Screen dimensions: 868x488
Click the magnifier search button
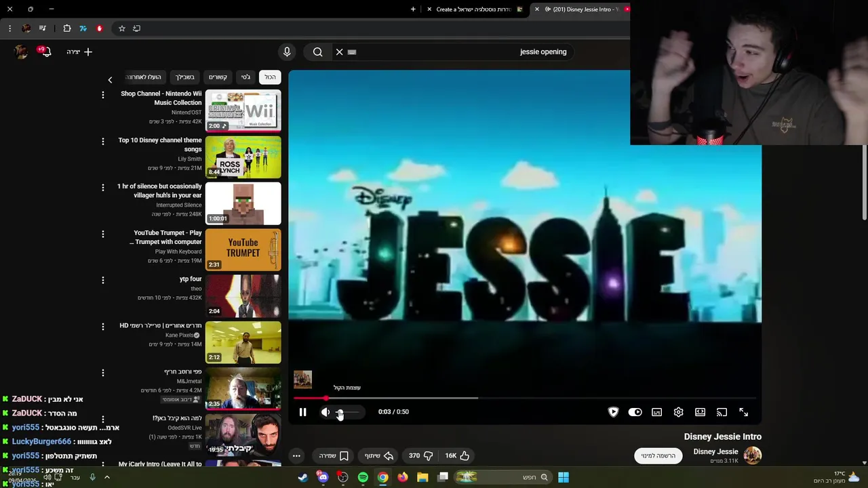pyautogui.click(x=317, y=52)
